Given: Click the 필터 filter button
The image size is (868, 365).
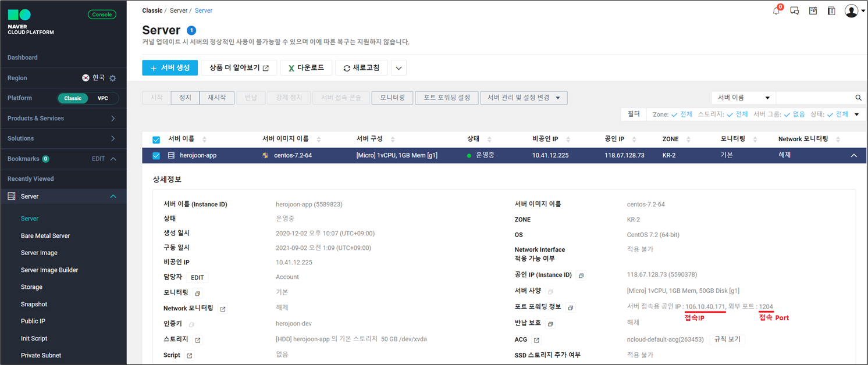Looking at the screenshot, I should tap(634, 114).
